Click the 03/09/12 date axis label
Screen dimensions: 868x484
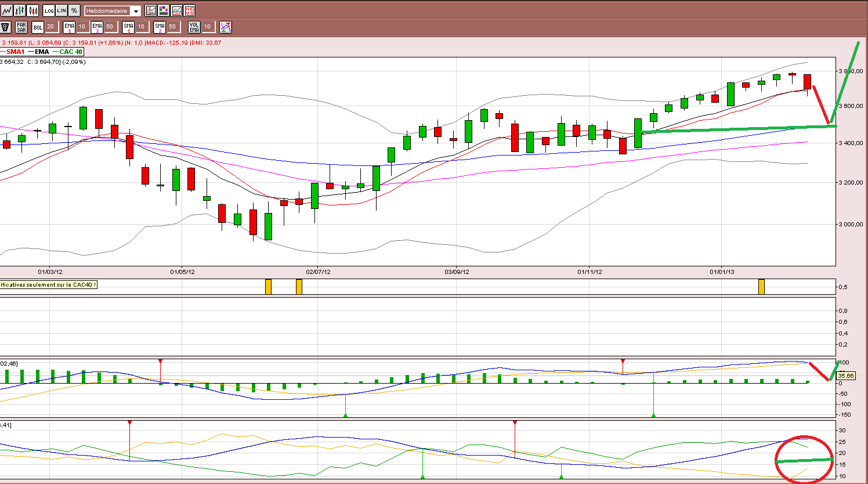457,272
